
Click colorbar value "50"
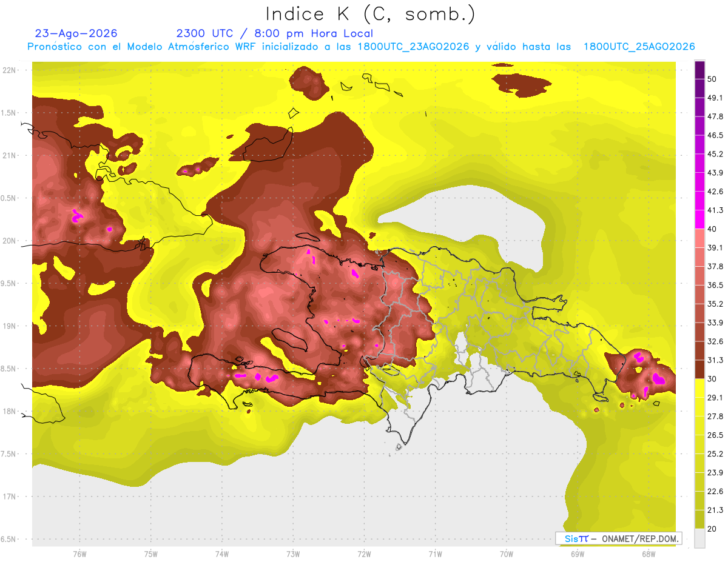coord(713,79)
